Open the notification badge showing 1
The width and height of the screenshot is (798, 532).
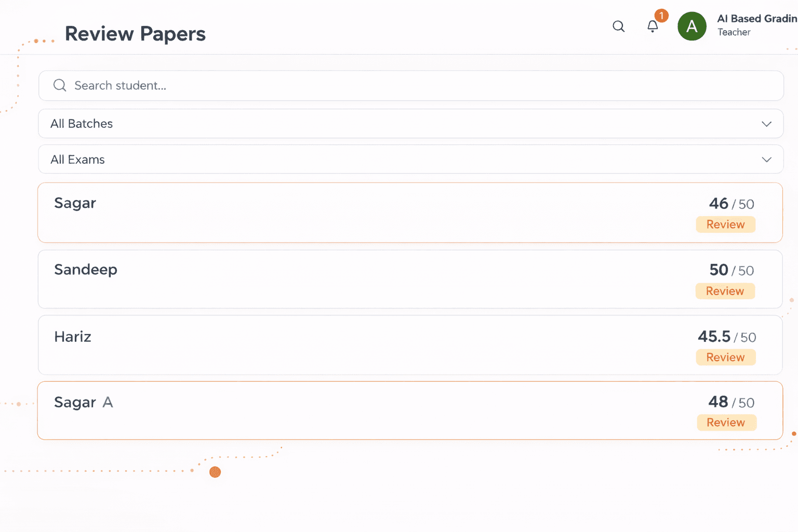tap(661, 16)
